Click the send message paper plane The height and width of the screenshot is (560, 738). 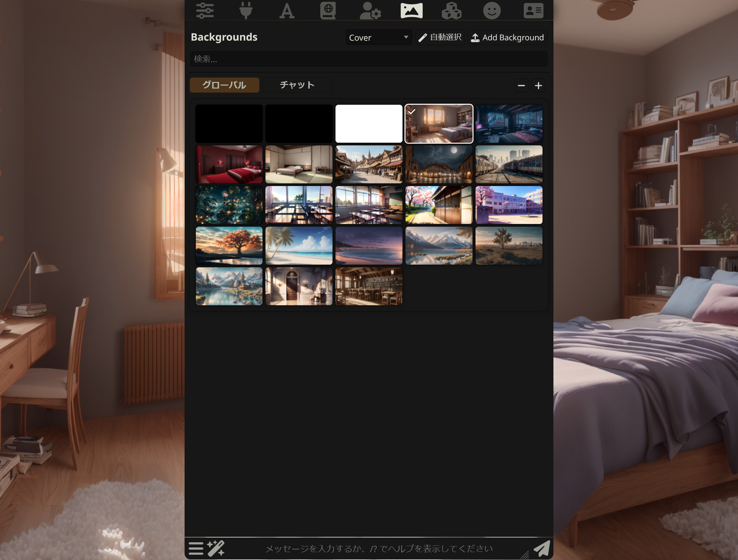541,548
